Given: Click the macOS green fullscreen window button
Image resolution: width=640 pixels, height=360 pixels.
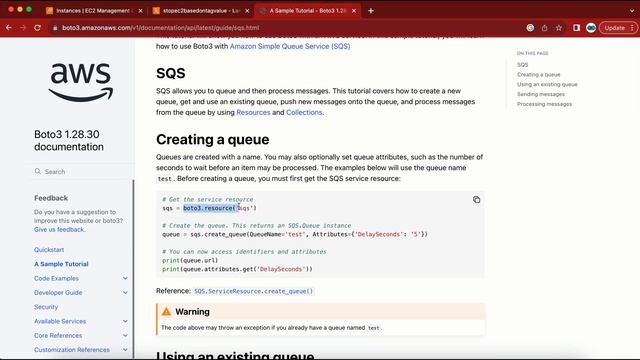Looking at the screenshot, I should tap(29, 9).
